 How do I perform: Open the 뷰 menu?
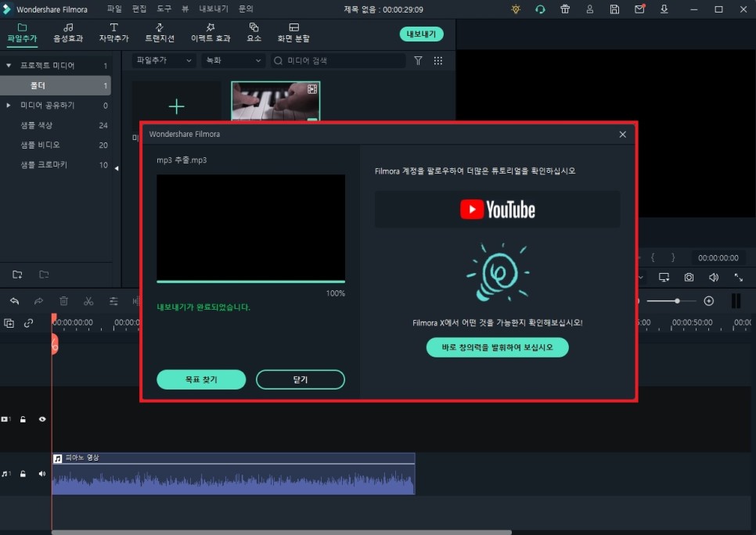(x=185, y=9)
